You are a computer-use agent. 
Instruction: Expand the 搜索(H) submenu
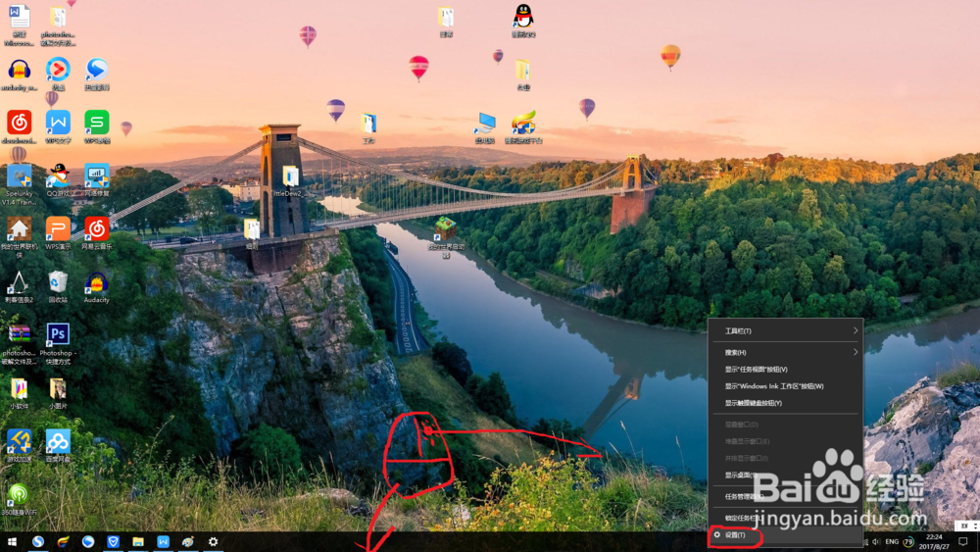pos(785,352)
